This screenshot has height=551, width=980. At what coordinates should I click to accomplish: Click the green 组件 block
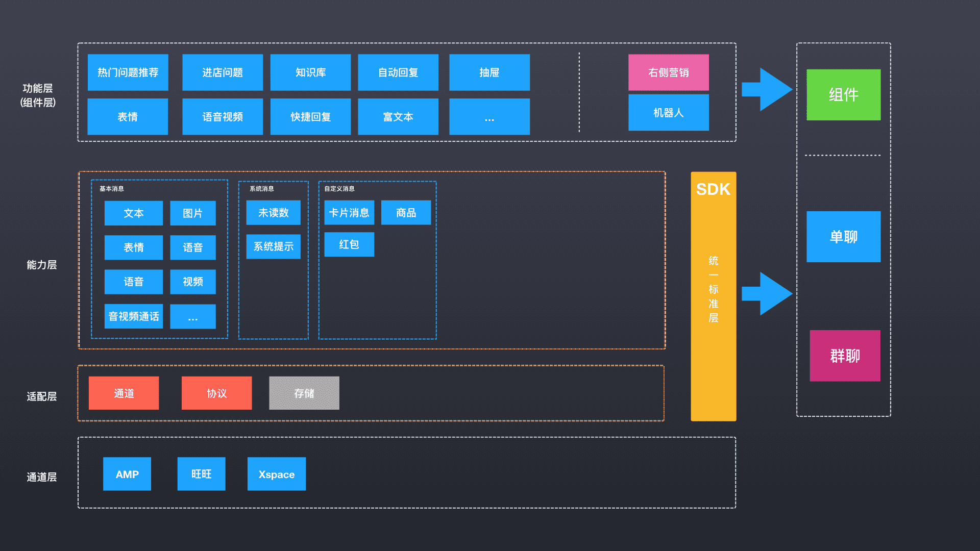pyautogui.click(x=843, y=95)
